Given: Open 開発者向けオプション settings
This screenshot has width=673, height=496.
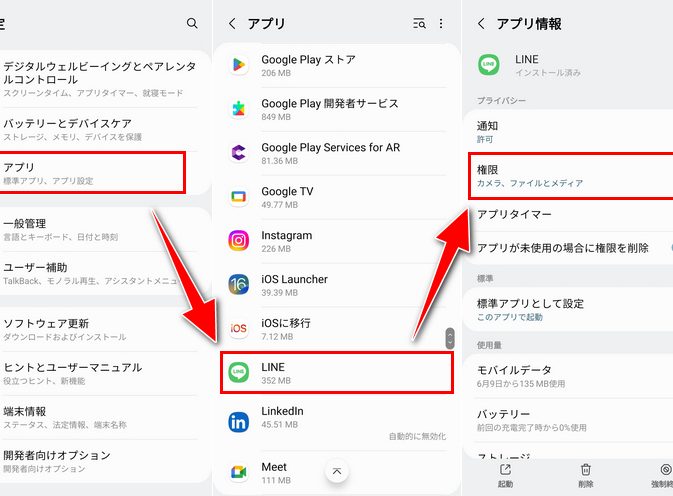Looking at the screenshot, I should (100, 461).
